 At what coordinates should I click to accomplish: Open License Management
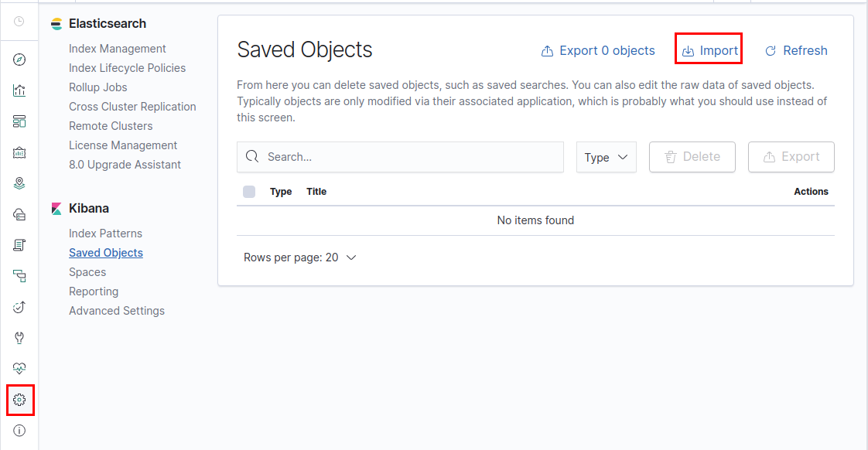(x=123, y=145)
